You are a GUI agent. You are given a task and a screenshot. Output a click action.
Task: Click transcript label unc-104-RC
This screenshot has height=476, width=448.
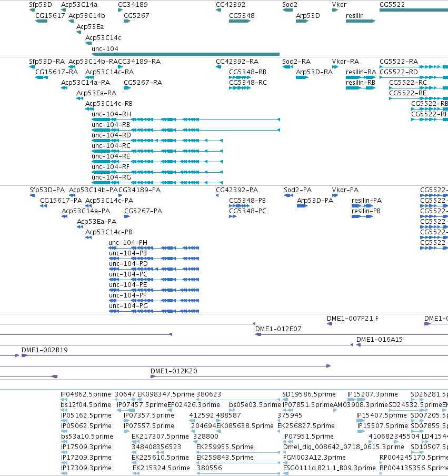click(111, 146)
